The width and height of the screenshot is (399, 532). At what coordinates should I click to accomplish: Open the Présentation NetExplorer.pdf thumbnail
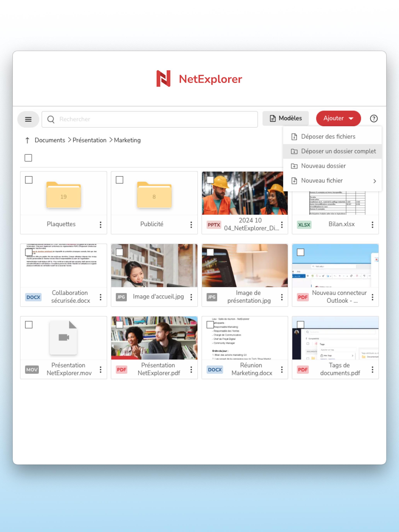coord(154,338)
